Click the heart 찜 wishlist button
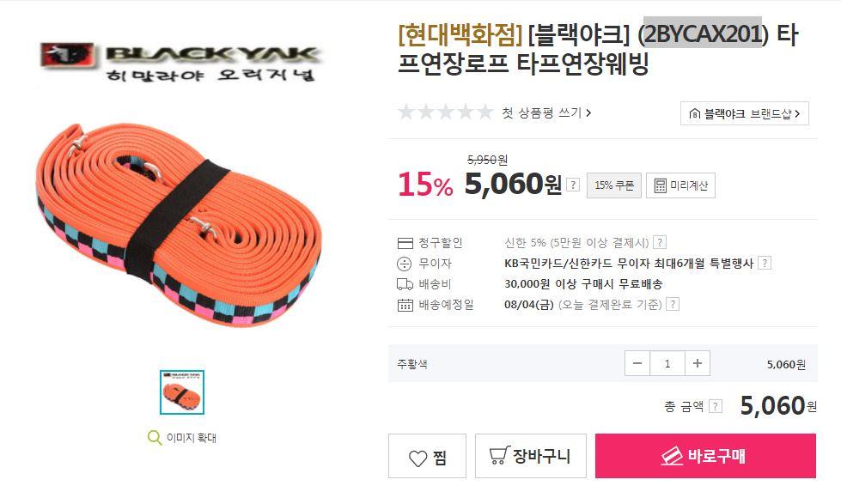841x504 pixels. (427, 456)
